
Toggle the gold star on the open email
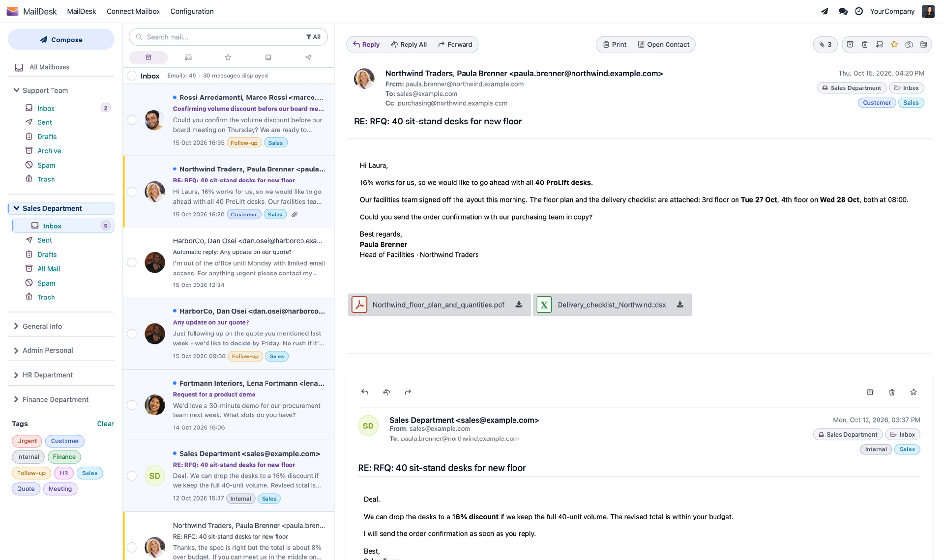tap(894, 44)
